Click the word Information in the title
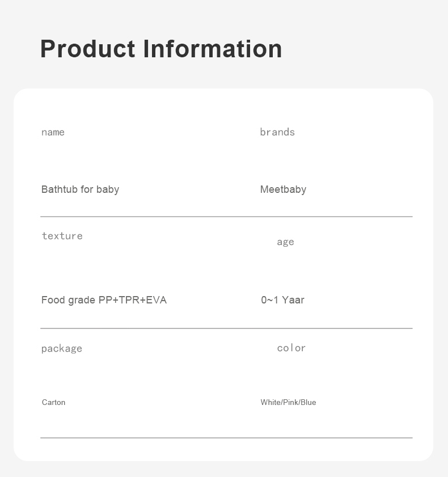Image resolution: width=448 pixels, height=477 pixels. pyautogui.click(x=213, y=49)
